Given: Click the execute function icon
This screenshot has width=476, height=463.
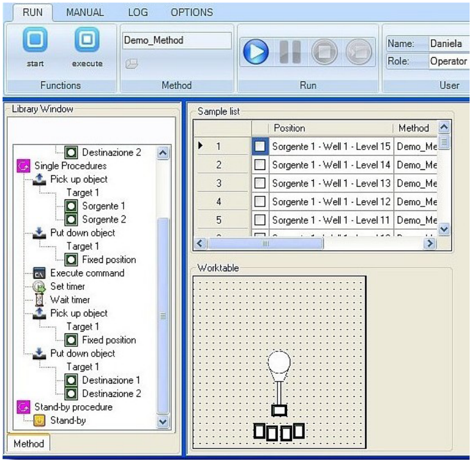Looking at the screenshot, I should pyautogui.click(x=87, y=40).
